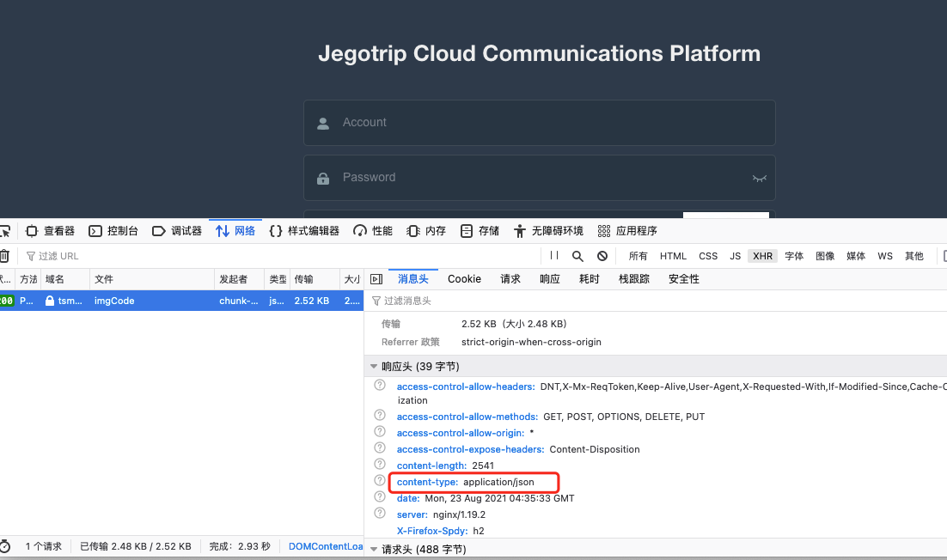This screenshot has width=947, height=560.
Task: Open the 无障碍环境 accessibility panel
Action: (548, 231)
